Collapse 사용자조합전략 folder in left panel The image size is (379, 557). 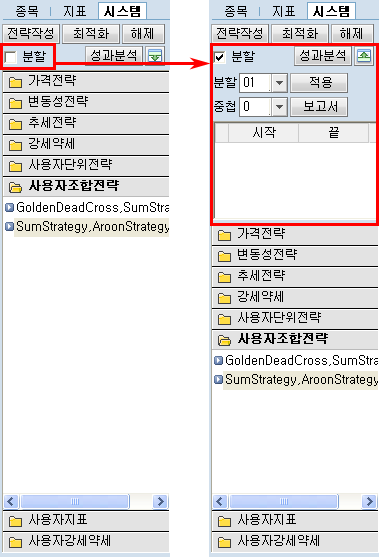tap(86, 186)
